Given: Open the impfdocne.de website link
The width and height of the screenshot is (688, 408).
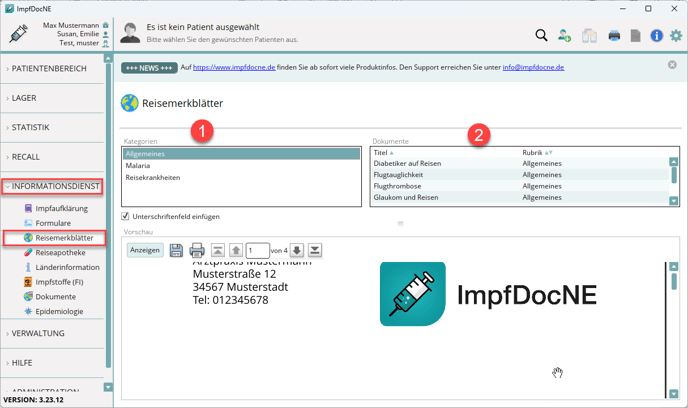Looking at the screenshot, I should click(x=234, y=67).
